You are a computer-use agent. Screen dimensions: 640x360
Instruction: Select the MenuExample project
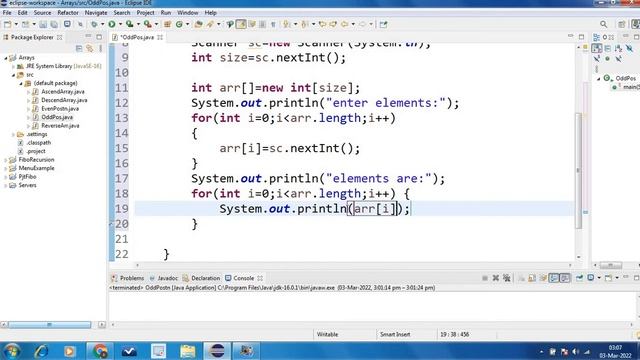coord(36,168)
